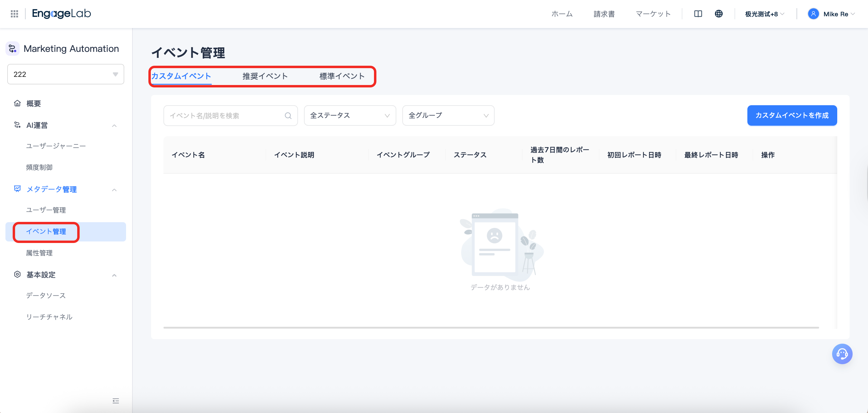This screenshot has width=868, height=413.
Task: Click the メタデータ管理 chart icon
Action: (x=17, y=189)
